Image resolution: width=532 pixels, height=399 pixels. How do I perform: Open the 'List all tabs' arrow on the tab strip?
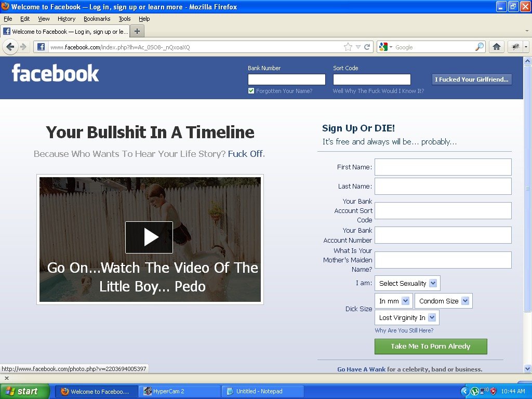527,31
